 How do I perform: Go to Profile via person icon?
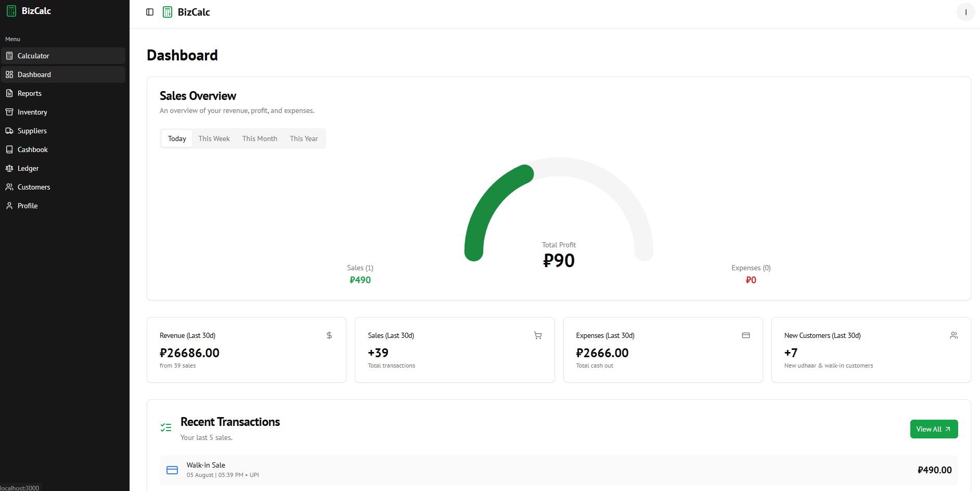coord(9,206)
